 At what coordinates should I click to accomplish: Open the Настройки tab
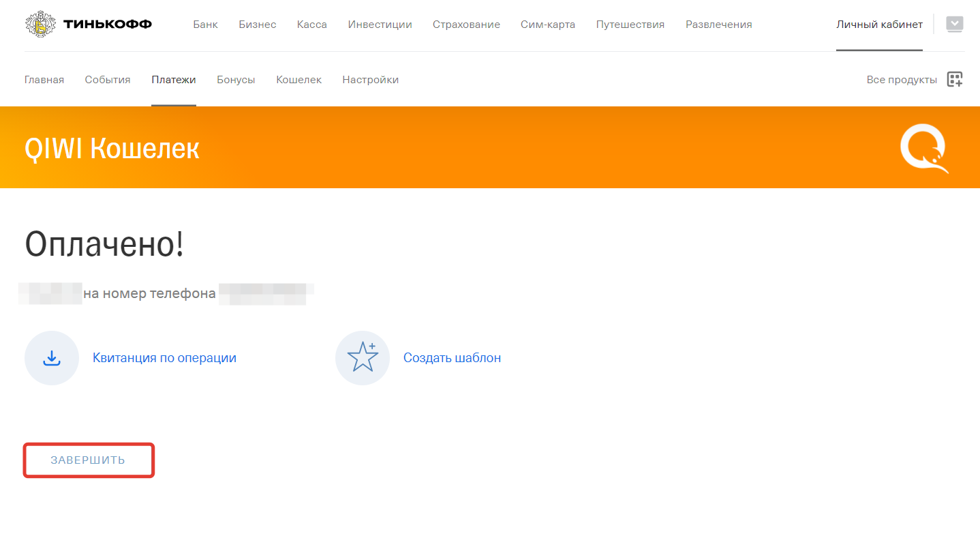coord(371,80)
